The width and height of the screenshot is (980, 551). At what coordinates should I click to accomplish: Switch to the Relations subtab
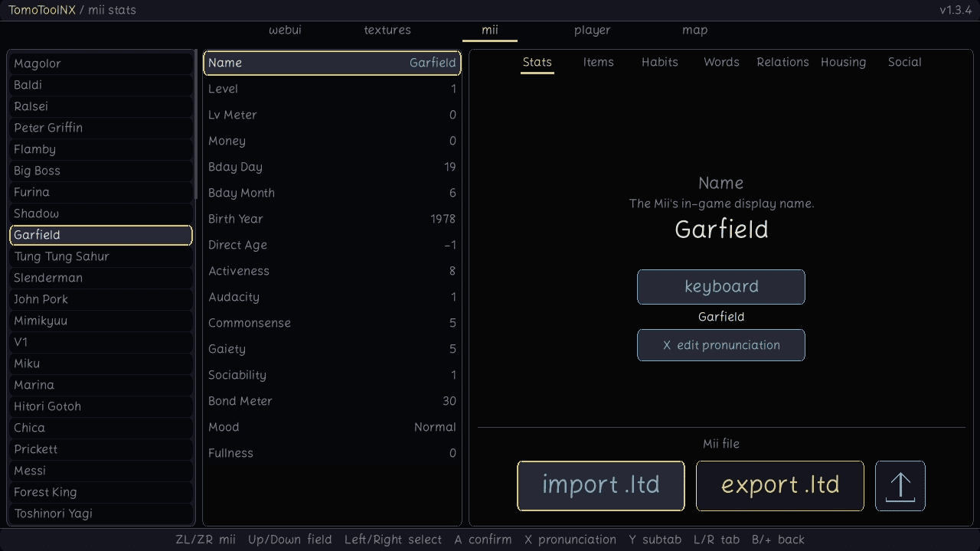(x=782, y=62)
